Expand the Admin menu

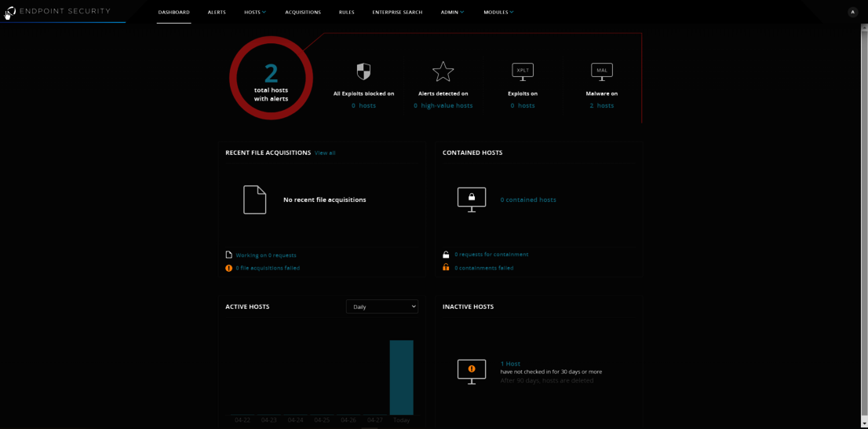452,13
